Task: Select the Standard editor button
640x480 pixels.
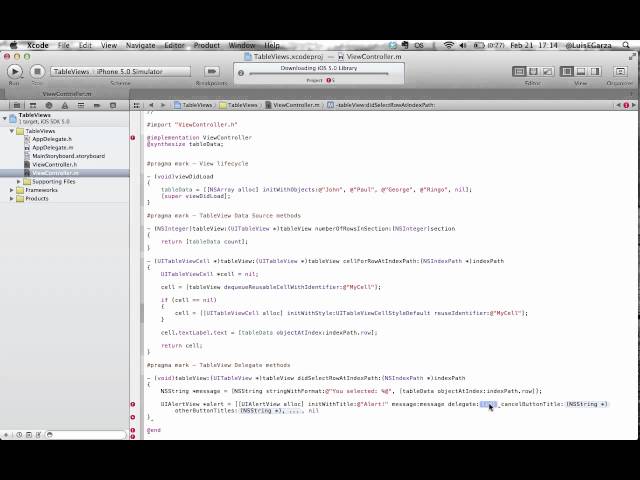Action: tap(519, 71)
